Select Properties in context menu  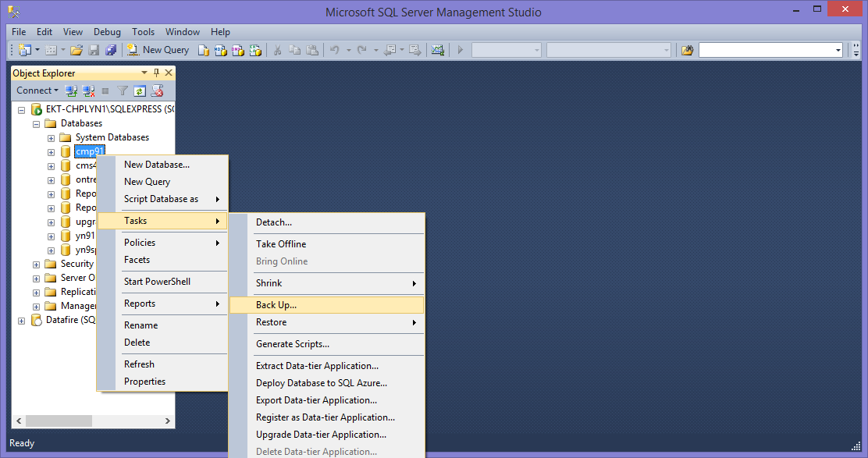[162, 381]
